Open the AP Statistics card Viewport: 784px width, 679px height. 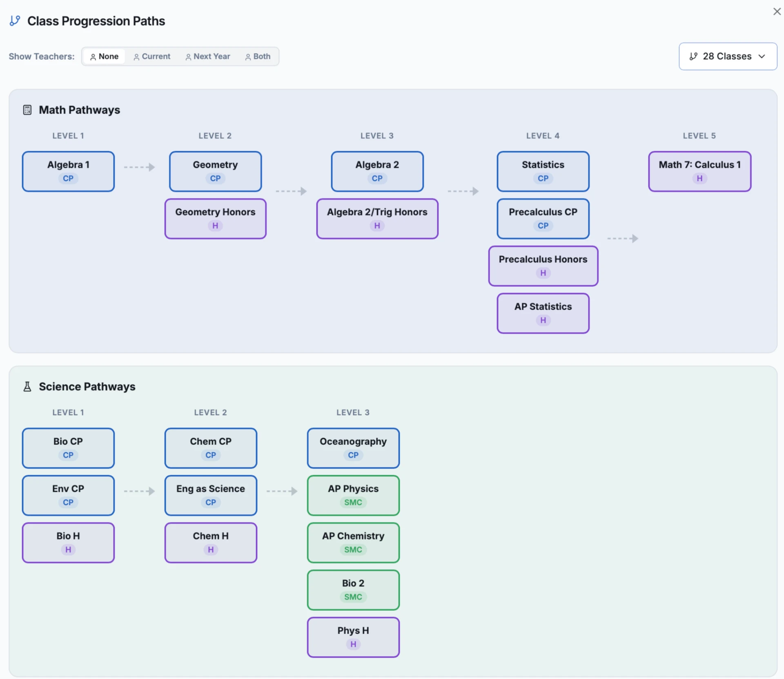click(x=543, y=313)
